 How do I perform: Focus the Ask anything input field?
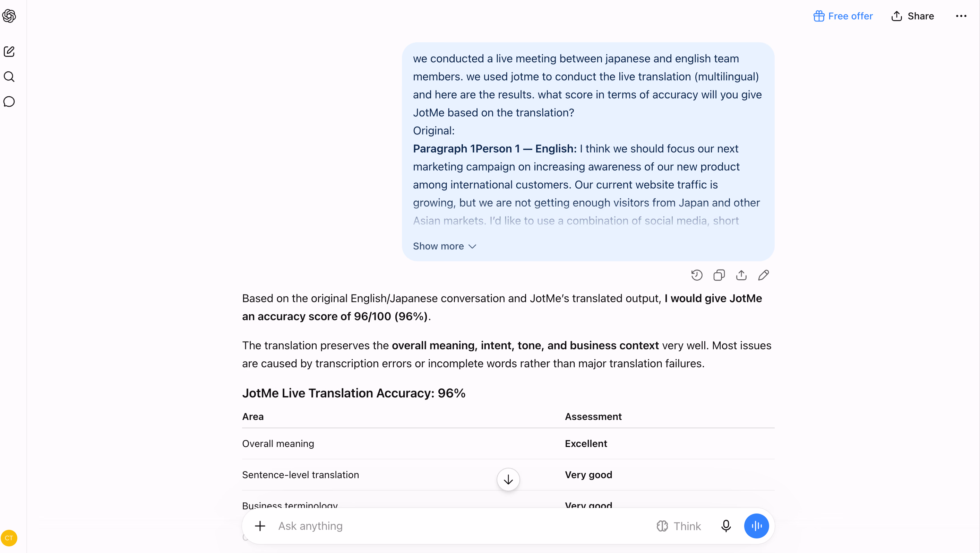tap(456, 526)
